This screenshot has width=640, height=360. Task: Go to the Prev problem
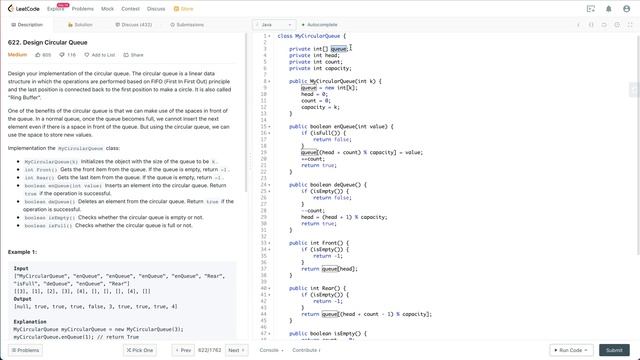(x=183, y=350)
